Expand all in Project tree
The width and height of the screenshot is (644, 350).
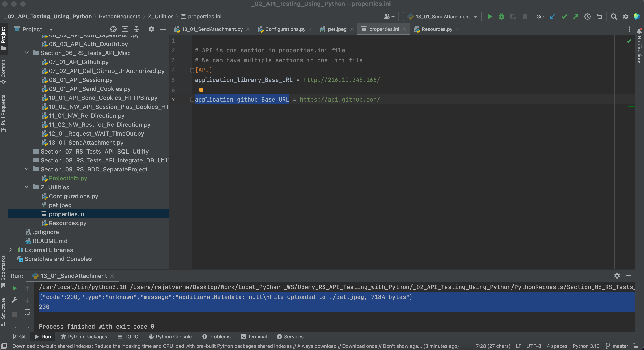[125, 29]
